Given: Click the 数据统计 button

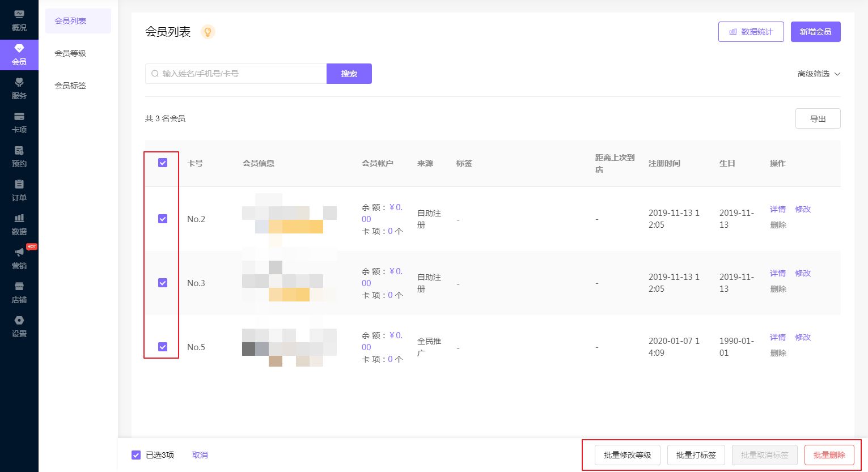Looking at the screenshot, I should 751,32.
